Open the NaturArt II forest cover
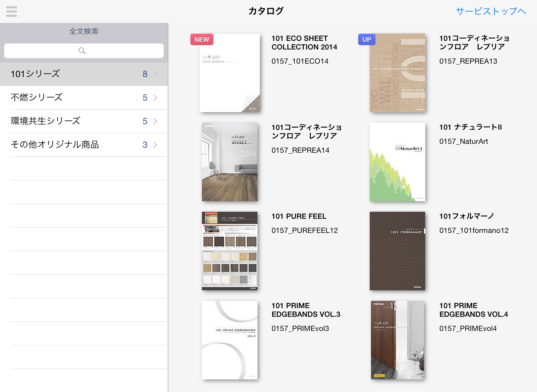537x392 pixels. [x=398, y=162]
